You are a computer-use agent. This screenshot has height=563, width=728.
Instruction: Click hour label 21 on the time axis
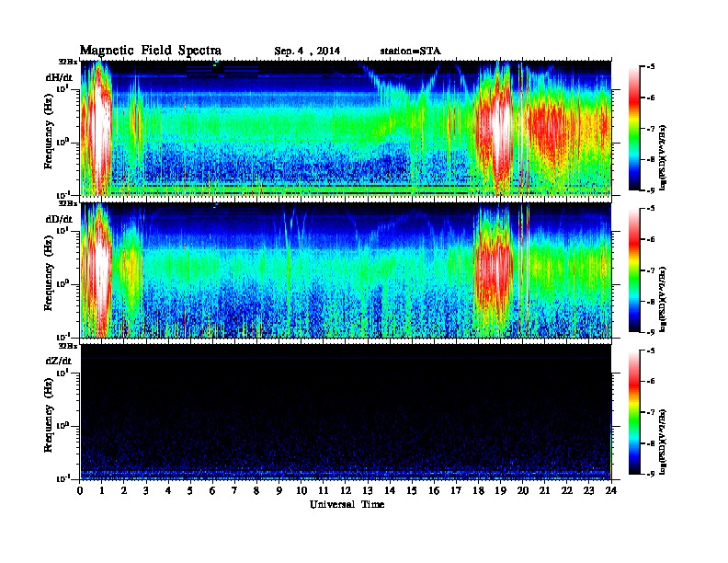coord(544,490)
